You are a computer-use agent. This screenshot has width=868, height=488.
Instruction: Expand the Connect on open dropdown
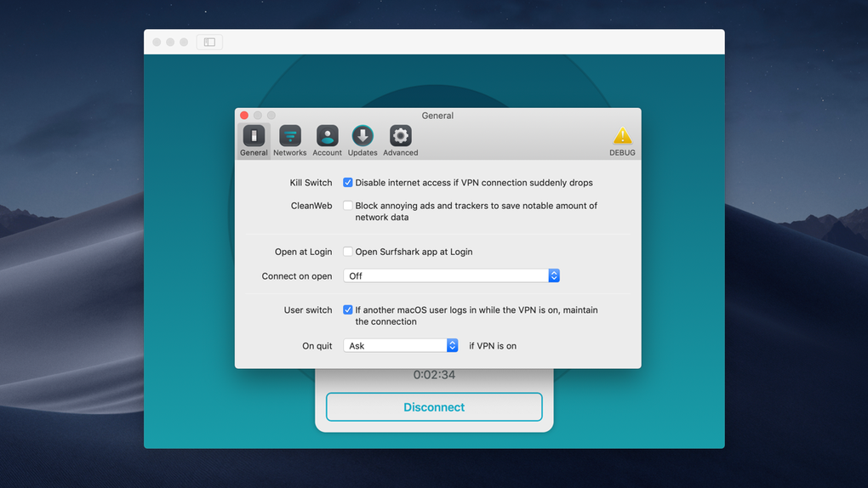[x=452, y=275]
